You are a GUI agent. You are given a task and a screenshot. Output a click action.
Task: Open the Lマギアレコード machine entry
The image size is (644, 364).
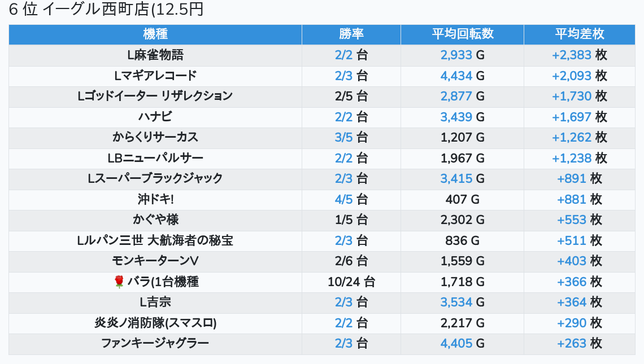pos(155,76)
